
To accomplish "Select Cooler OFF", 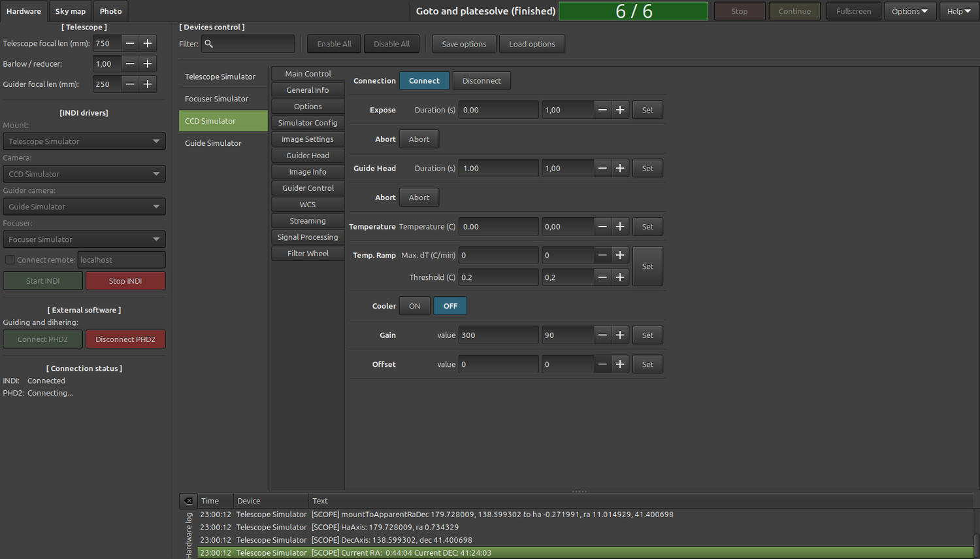I will (x=450, y=306).
